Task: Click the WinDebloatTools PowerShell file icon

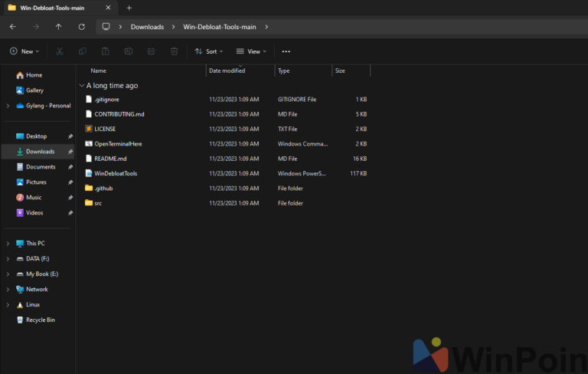Action: [x=89, y=173]
